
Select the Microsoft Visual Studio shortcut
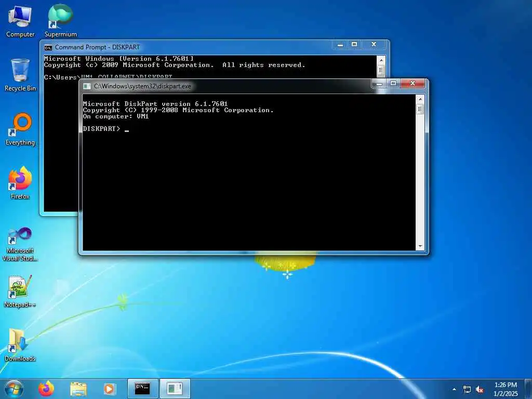20,244
